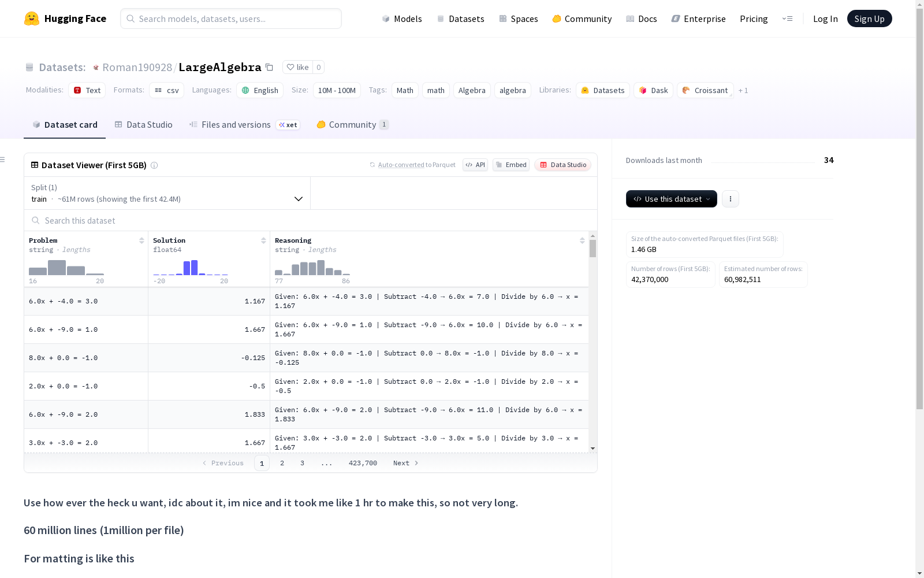The width and height of the screenshot is (924, 578).
Task: Open Spaces in the top navigation
Action: coord(518,18)
